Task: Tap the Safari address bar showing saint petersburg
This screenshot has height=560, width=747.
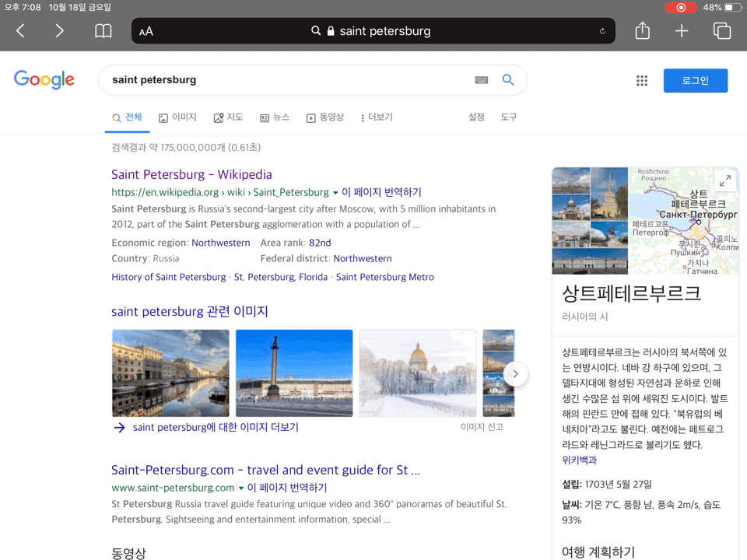Action: [373, 31]
